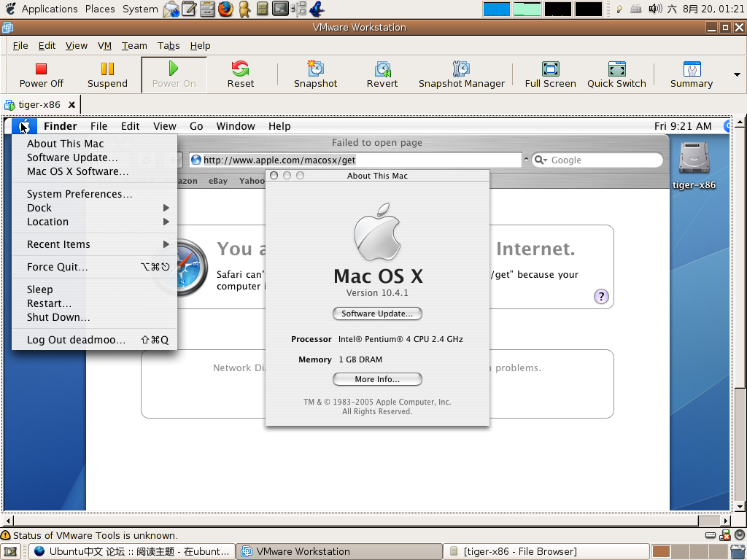Launch the text editor panel icon
This screenshot has height=560, width=747.
[x=189, y=9]
